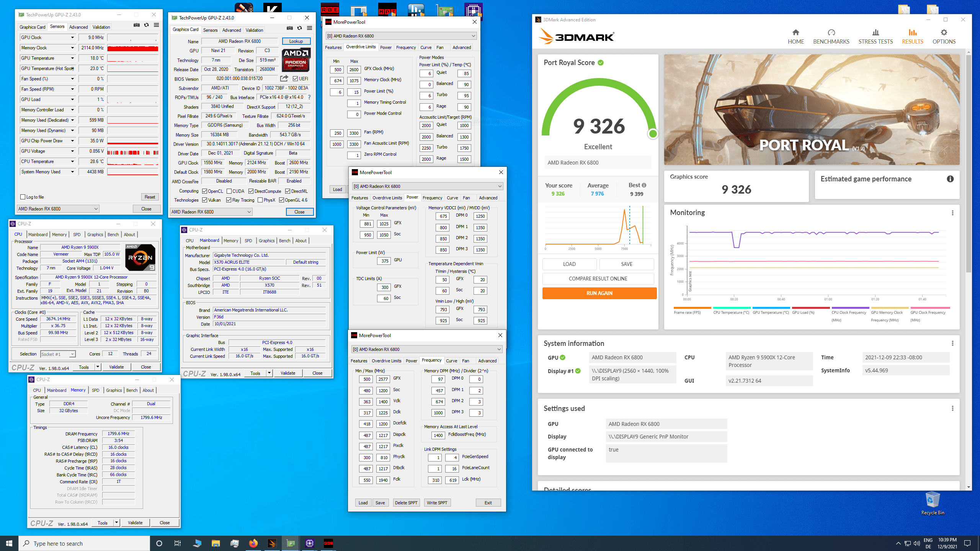
Task: Click info icon next to Best score
Action: [644, 185]
